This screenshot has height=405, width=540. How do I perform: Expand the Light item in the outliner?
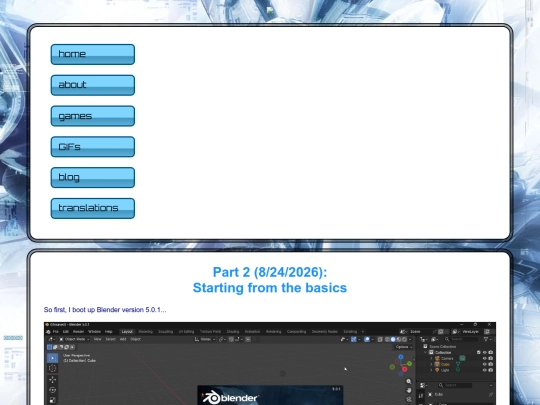pyautogui.click(x=431, y=370)
